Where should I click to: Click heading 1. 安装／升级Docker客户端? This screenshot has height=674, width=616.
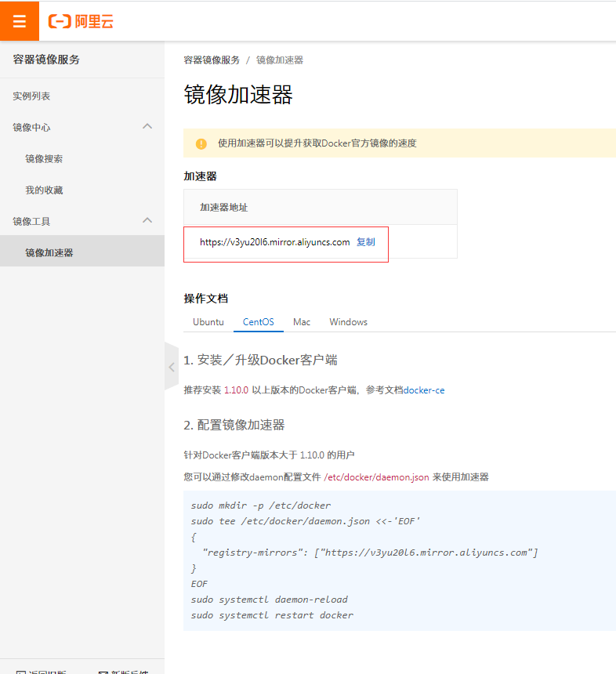pyautogui.click(x=260, y=360)
